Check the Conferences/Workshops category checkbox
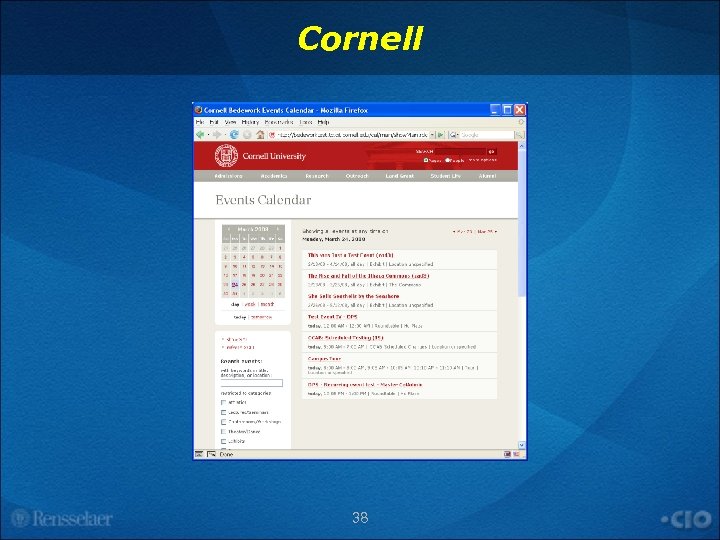 tap(224, 422)
